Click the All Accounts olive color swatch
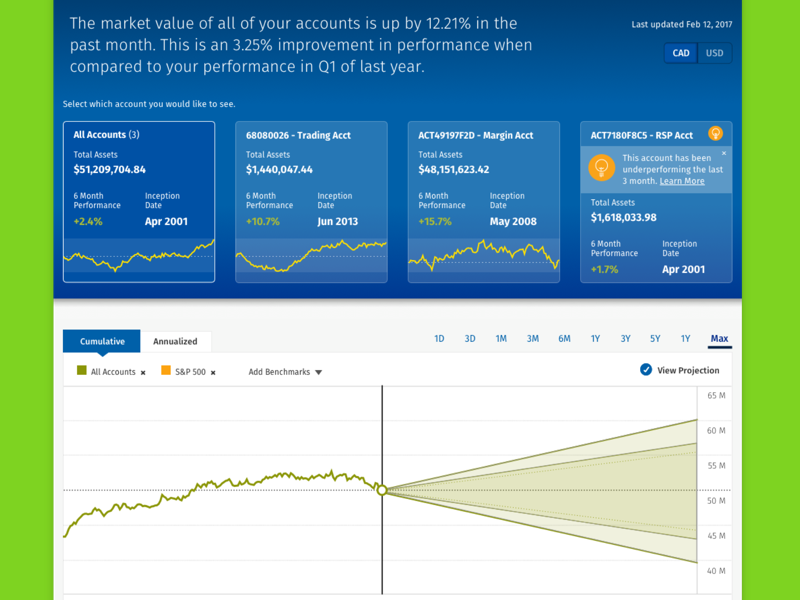This screenshot has height=600, width=800. [x=82, y=370]
